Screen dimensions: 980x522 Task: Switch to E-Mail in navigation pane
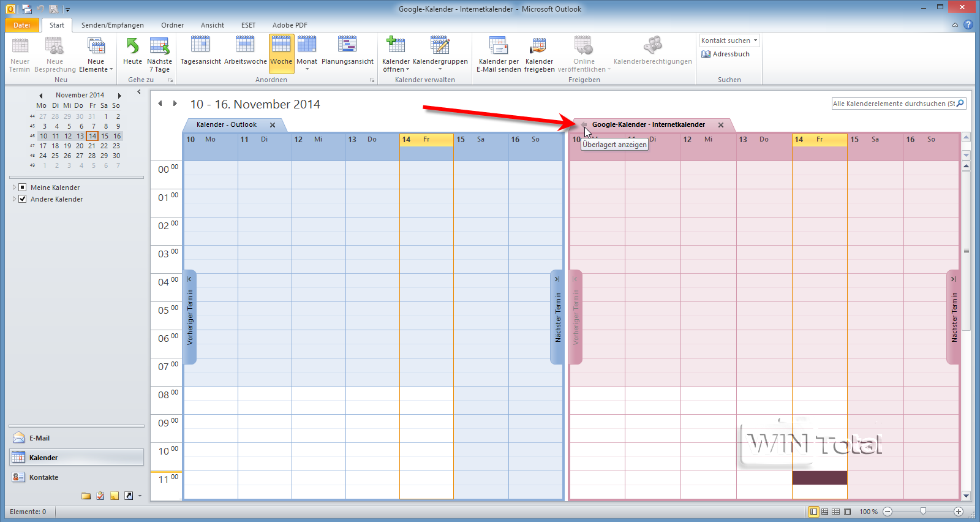(x=77, y=438)
